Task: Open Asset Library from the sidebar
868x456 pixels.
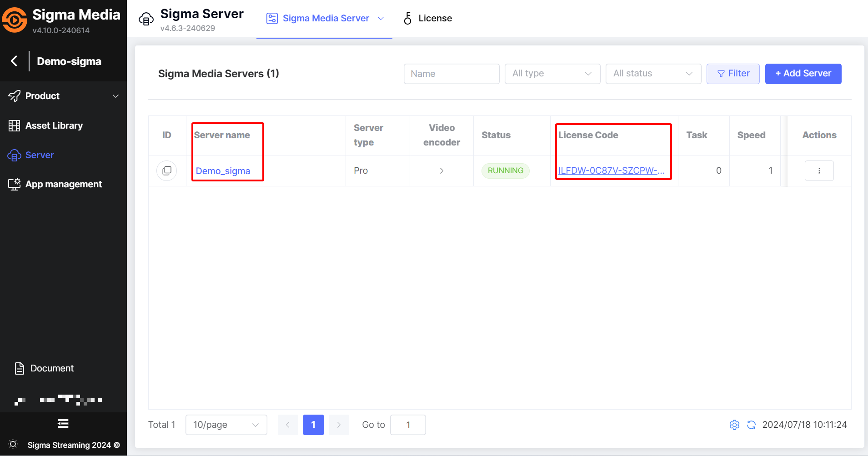Action: click(54, 125)
